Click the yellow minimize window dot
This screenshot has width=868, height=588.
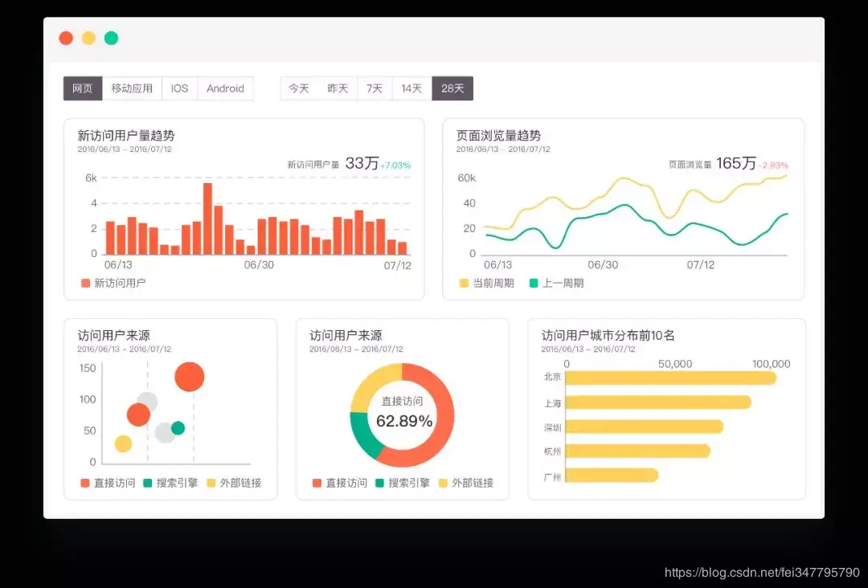click(x=88, y=39)
